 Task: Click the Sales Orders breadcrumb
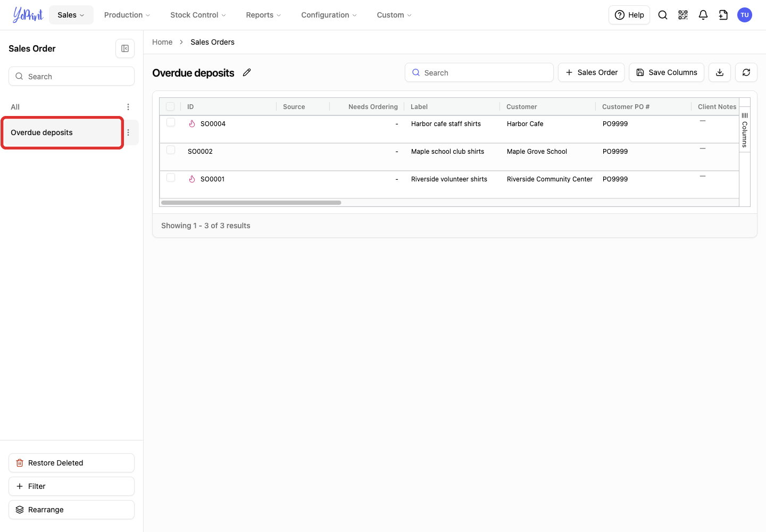212,42
